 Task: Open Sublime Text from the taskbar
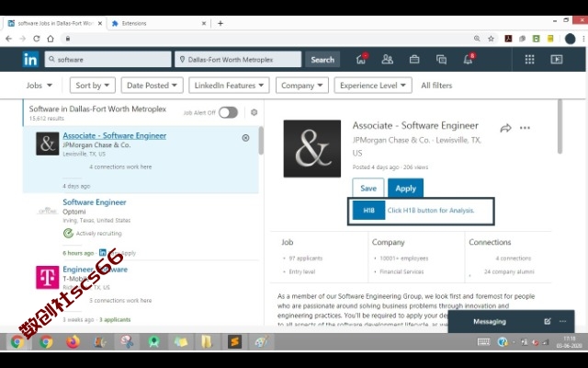pos(234,341)
